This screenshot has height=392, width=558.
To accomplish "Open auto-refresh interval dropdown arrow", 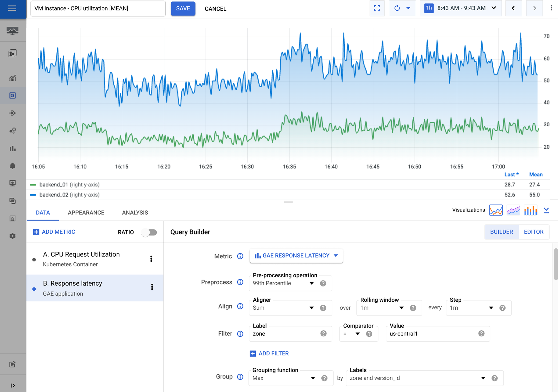I will click(408, 8).
